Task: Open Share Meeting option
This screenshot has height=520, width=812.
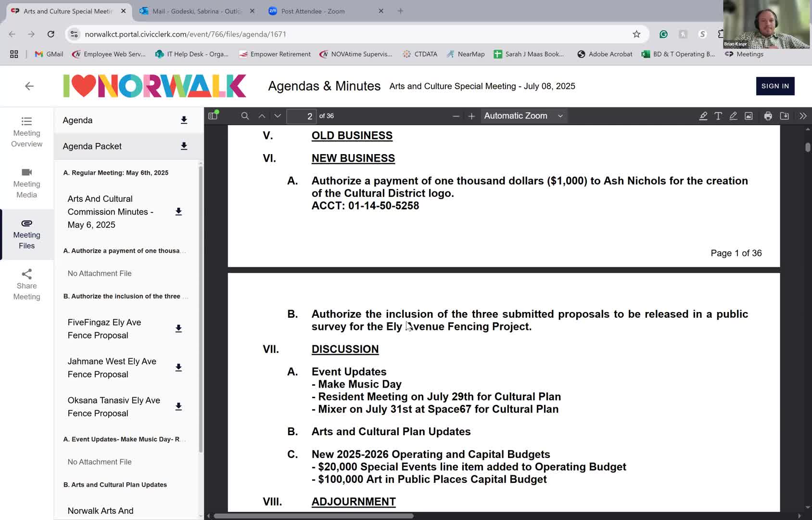Action: 27,285
